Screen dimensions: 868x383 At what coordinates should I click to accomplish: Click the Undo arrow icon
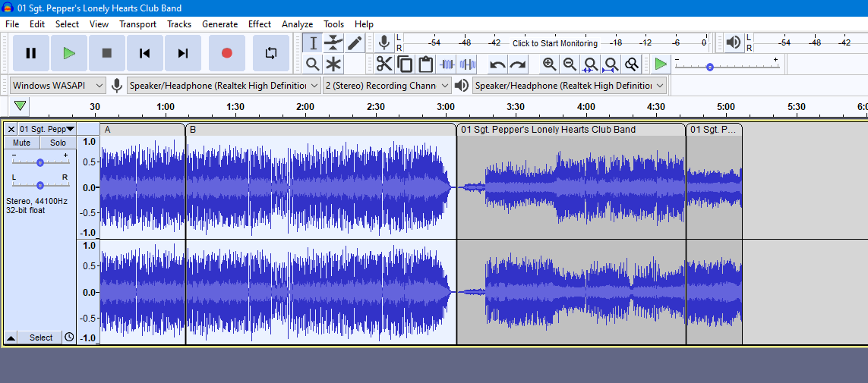[x=497, y=64]
